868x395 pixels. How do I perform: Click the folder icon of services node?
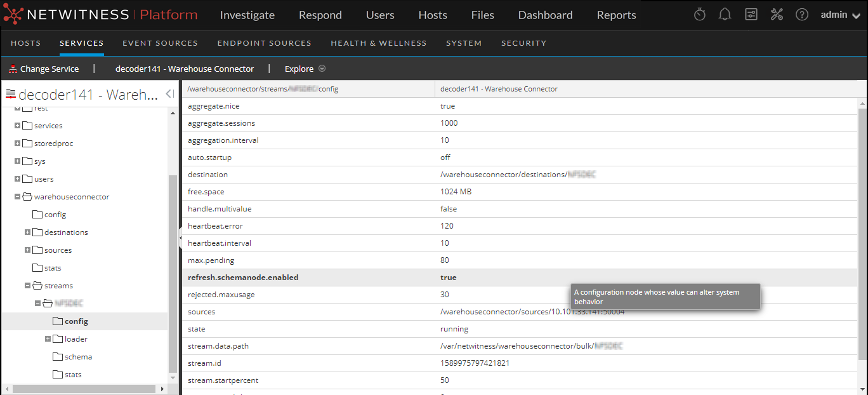[27, 126]
